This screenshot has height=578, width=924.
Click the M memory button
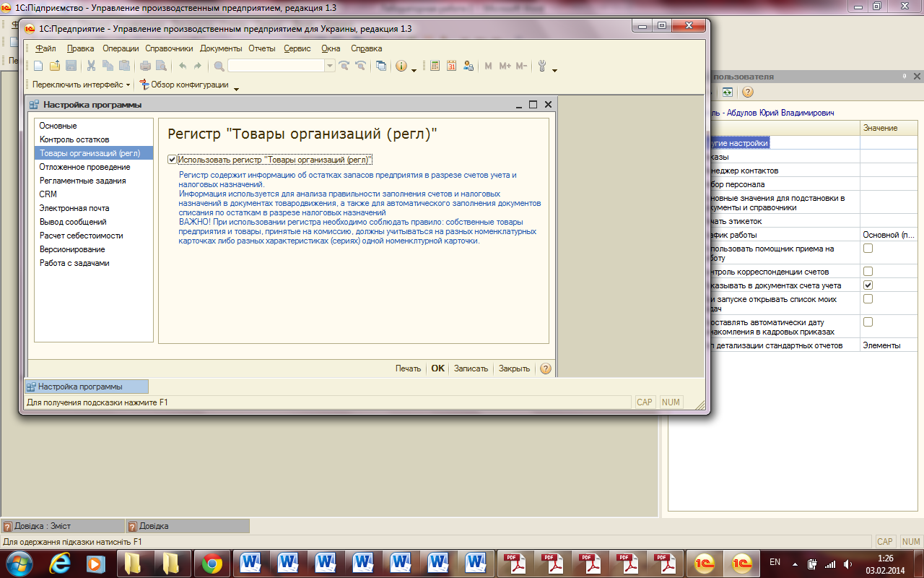(x=488, y=66)
